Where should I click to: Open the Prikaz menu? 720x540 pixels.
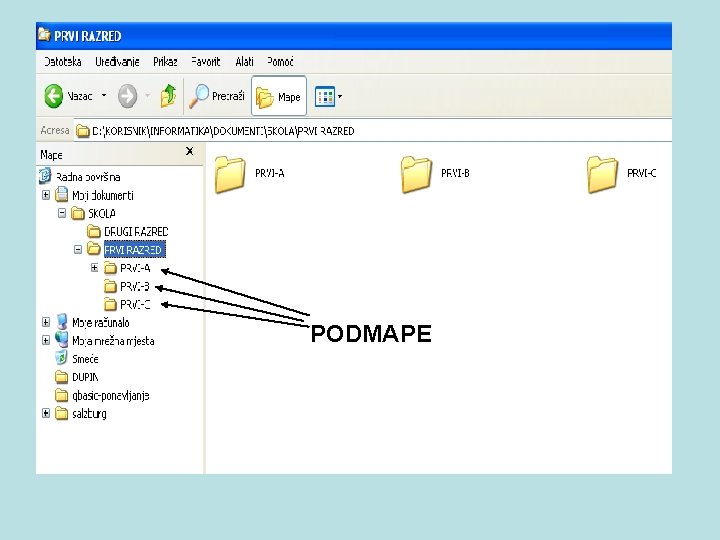[x=165, y=62]
